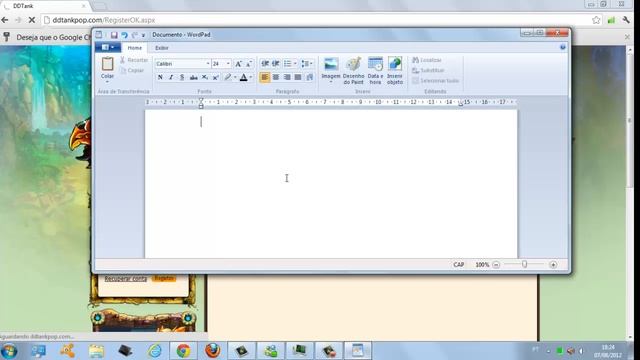Screen dimensions: 640x360
Task: Open Imagem dropdown arrow below icon
Action: coord(331,82)
